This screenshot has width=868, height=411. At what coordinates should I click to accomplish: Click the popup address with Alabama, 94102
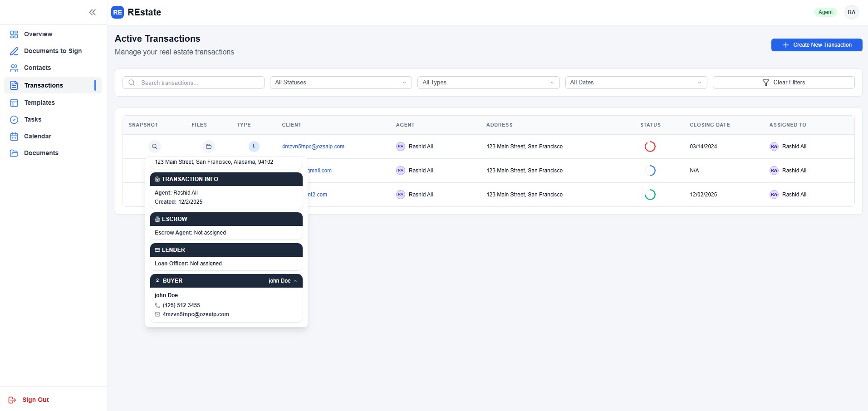tap(214, 162)
